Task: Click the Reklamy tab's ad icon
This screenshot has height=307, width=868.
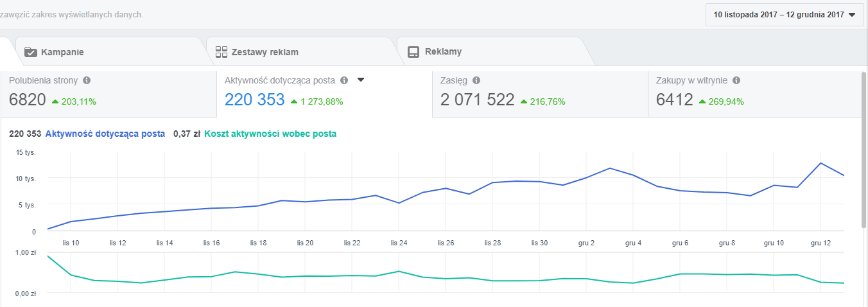Action: 413,52
